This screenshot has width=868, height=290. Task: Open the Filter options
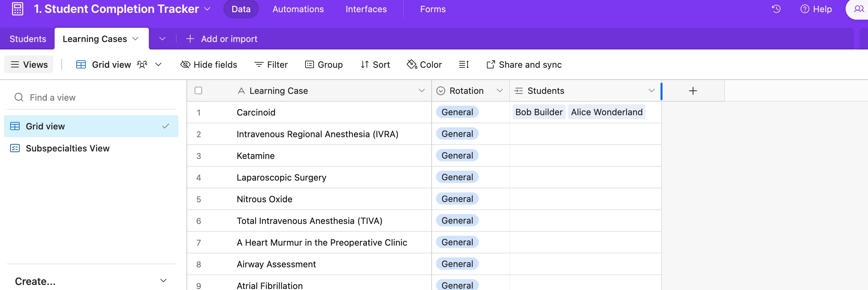coord(271,64)
